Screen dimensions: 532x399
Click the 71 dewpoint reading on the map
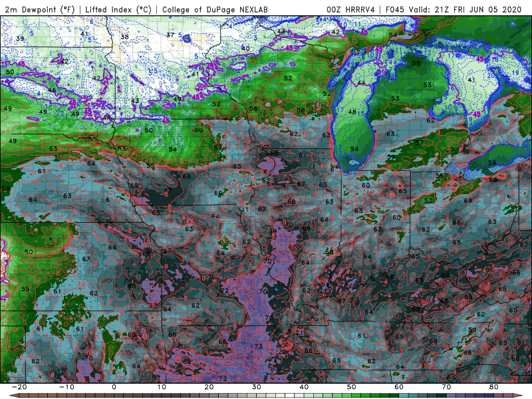(x=299, y=332)
